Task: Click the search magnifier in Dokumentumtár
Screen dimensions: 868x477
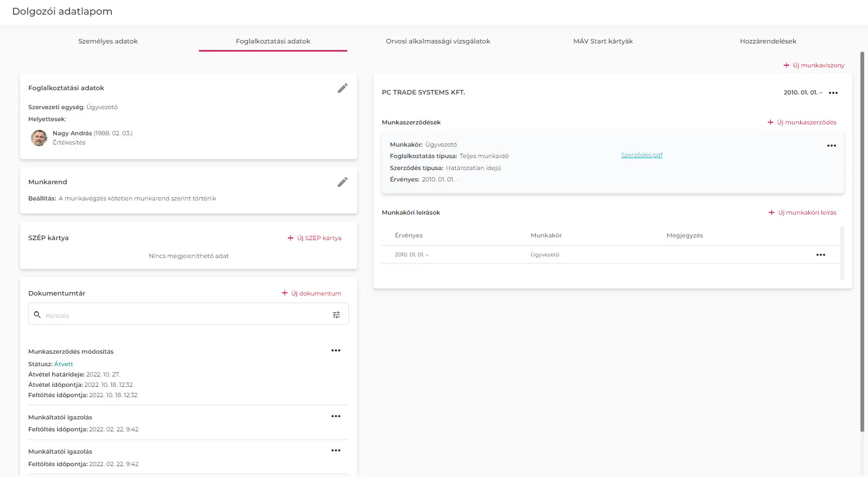Action: (37, 315)
